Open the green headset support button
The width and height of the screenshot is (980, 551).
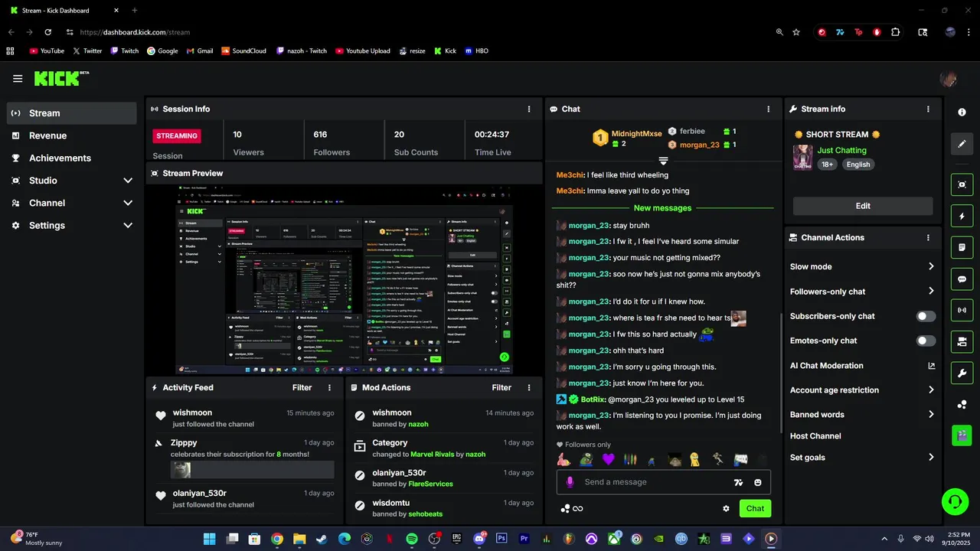click(955, 501)
